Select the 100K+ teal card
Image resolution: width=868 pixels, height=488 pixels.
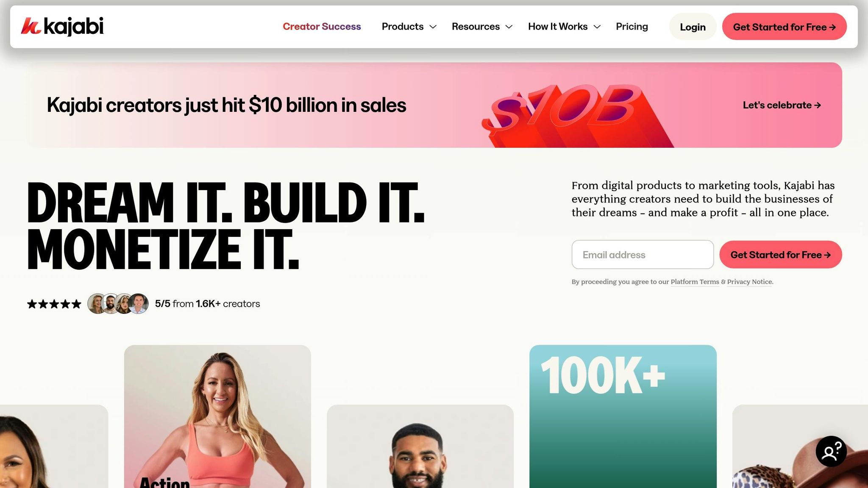point(623,416)
